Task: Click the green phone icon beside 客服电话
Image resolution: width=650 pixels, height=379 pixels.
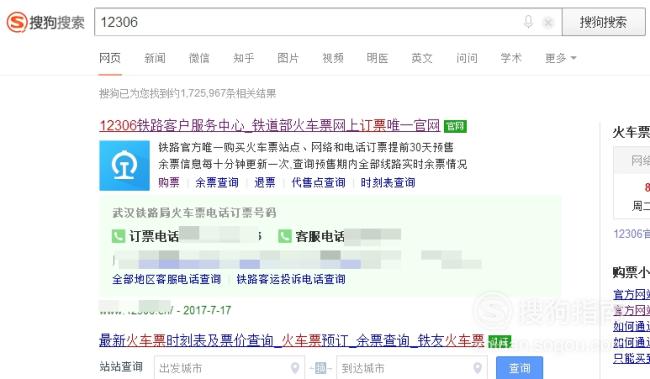Action: pyautogui.click(x=285, y=236)
